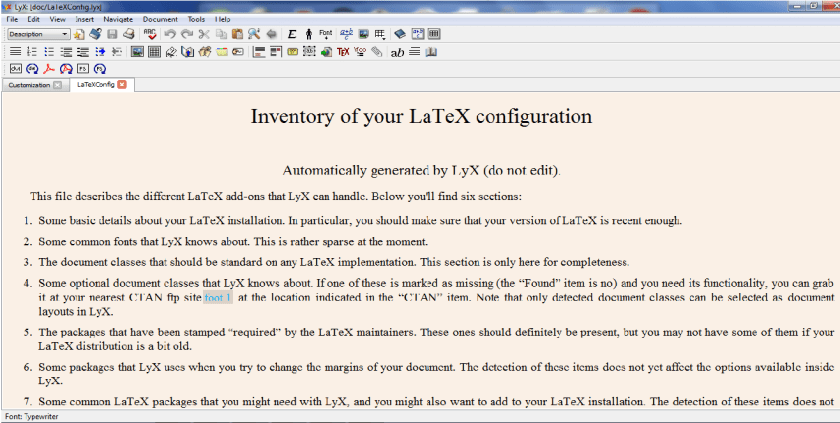Open the Navigate menu

click(x=118, y=19)
